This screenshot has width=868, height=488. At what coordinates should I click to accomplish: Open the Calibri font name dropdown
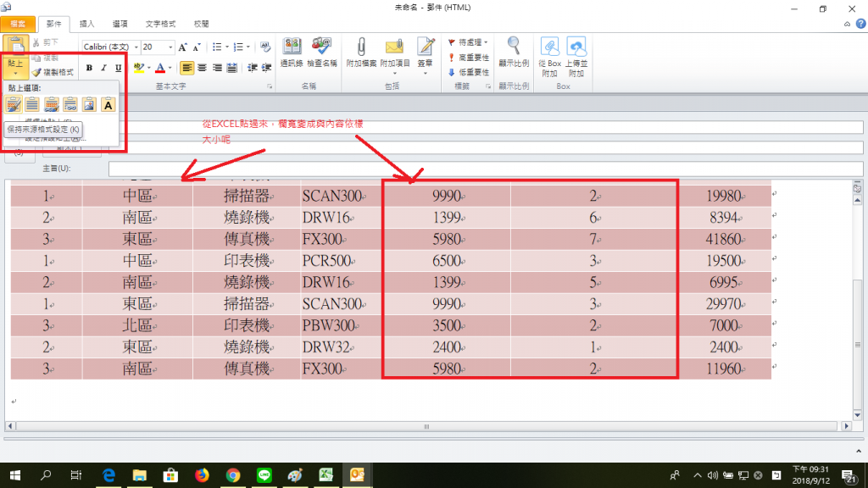pyautogui.click(x=136, y=47)
